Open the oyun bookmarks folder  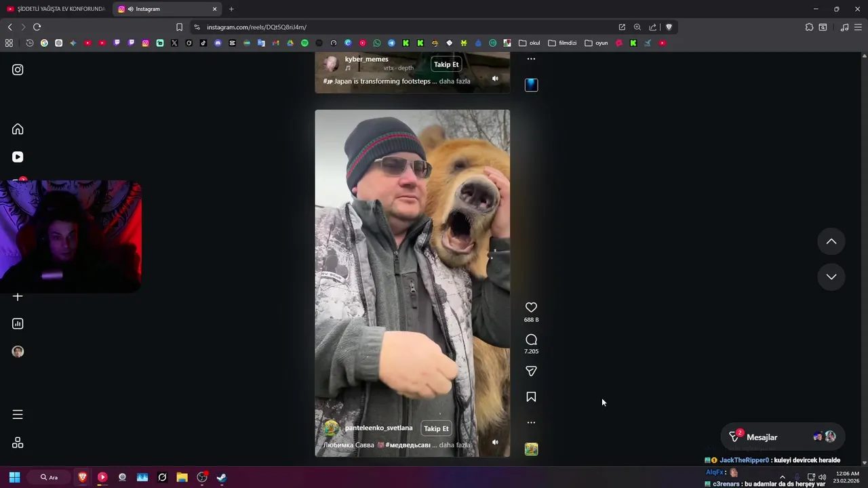tap(597, 43)
